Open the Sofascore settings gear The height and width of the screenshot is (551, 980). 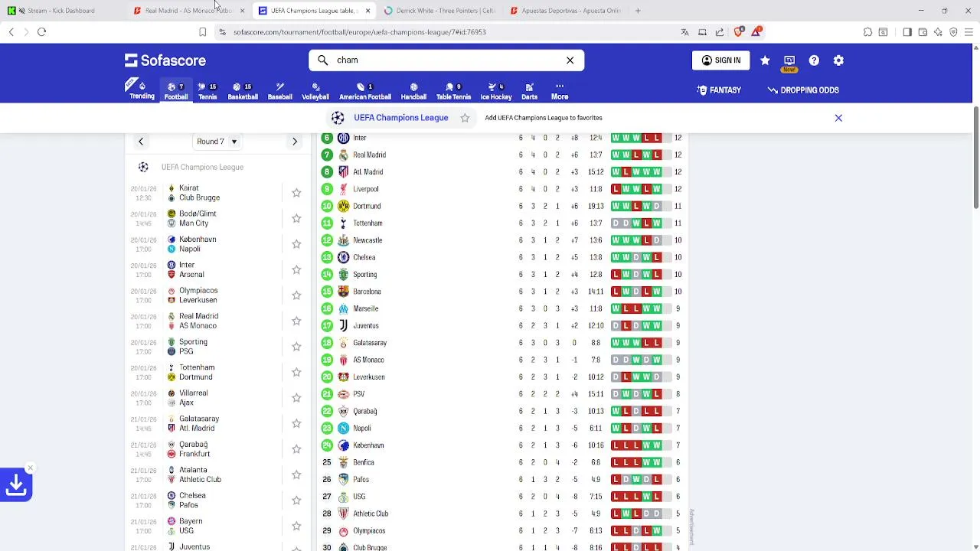click(838, 60)
